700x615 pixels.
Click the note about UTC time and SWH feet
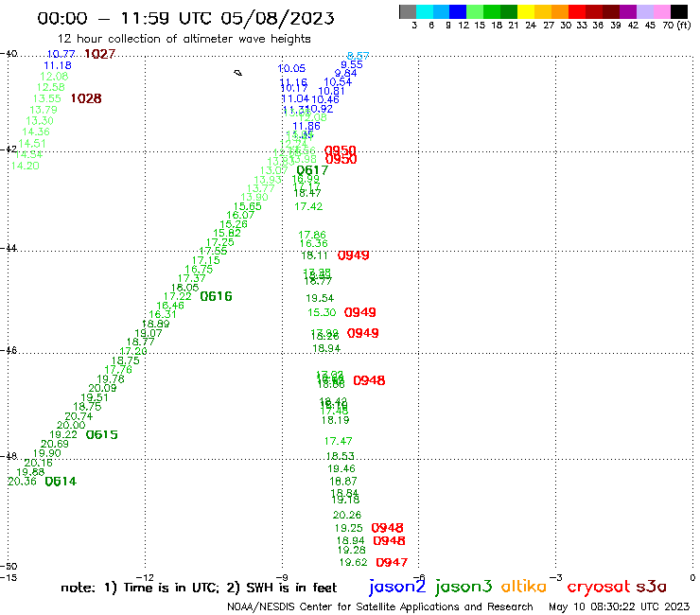coord(199,588)
